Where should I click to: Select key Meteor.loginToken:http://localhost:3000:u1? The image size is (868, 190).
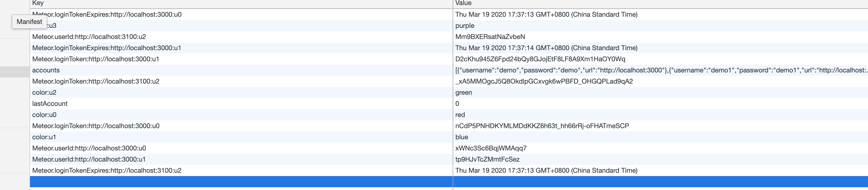click(95, 59)
